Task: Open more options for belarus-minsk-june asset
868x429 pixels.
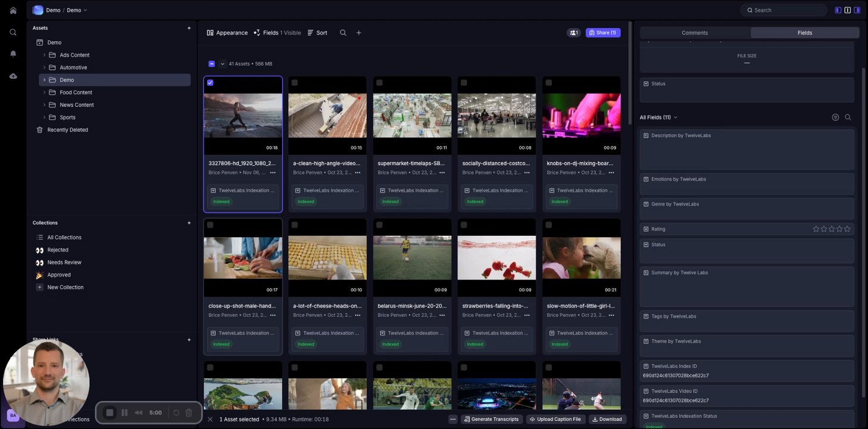Action: (x=442, y=315)
